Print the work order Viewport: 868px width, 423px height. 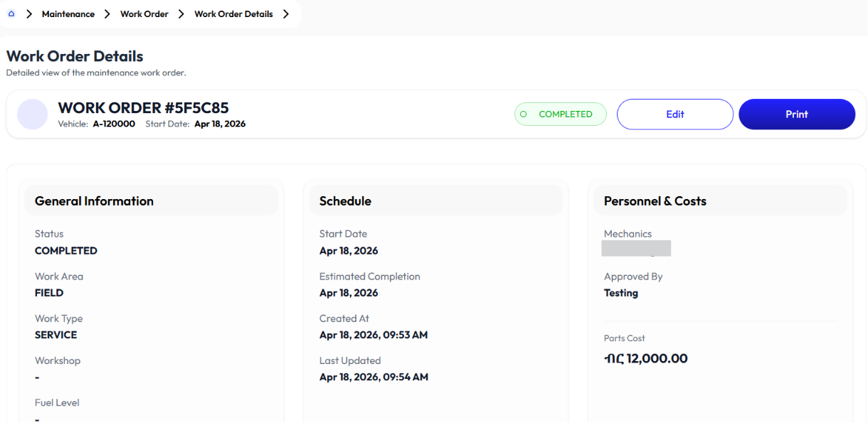coord(797,114)
